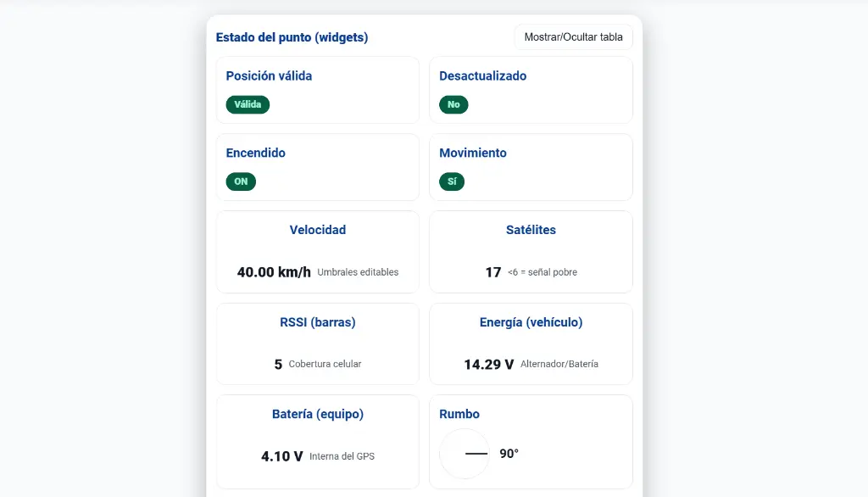Click Mostrar/Ocultar tabla to show the table
This screenshot has width=868, height=497.
[x=573, y=36]
